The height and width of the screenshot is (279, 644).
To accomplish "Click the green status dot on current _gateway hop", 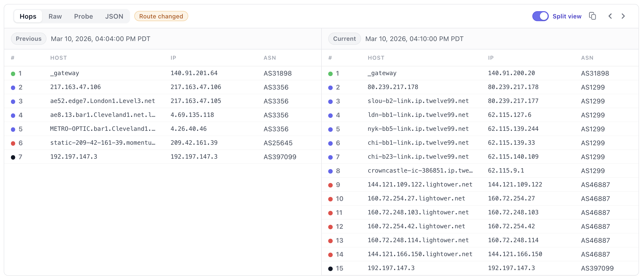I will [330, 73].
